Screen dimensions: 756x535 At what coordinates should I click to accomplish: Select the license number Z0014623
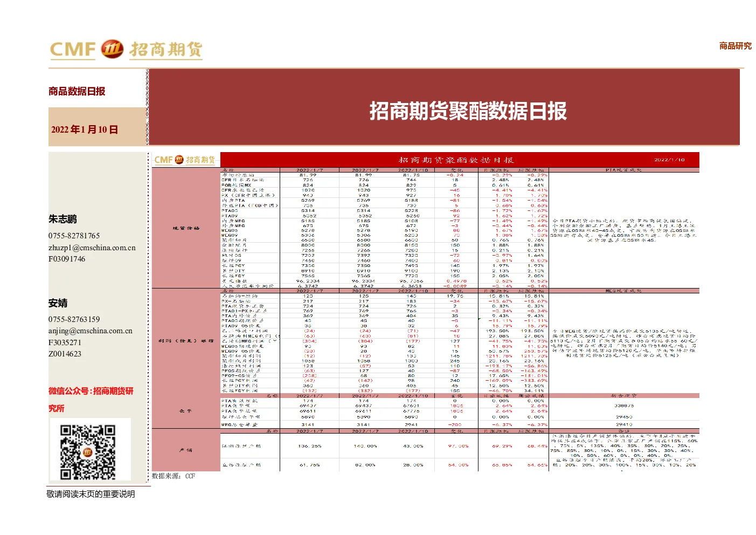pyautogui.click(x=65, y=354)
